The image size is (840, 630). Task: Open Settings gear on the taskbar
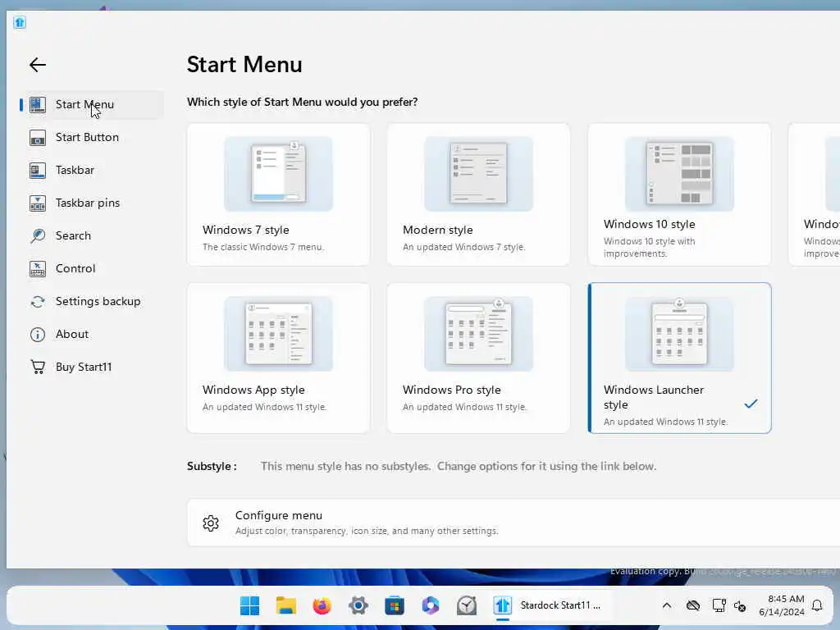pyautogui.click(x=358, y=606)
